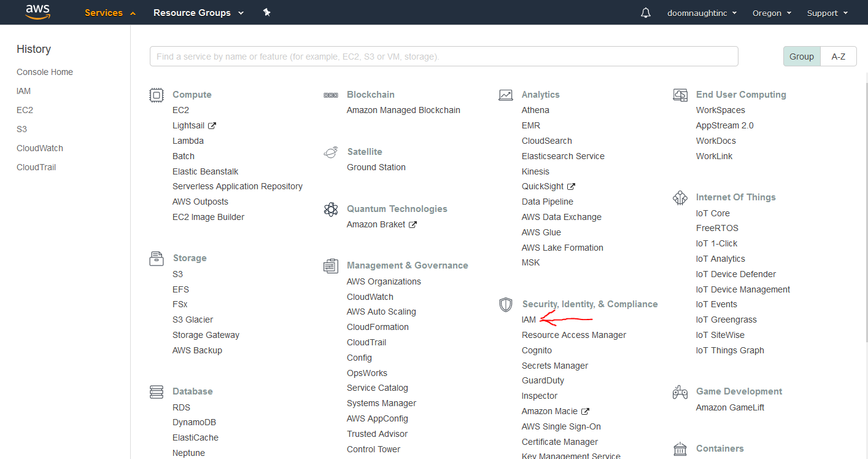This screenshot has height=459, width=868.
Task: Click the Security shield icon
Action: pyautogui.click(x=506, y=304)
